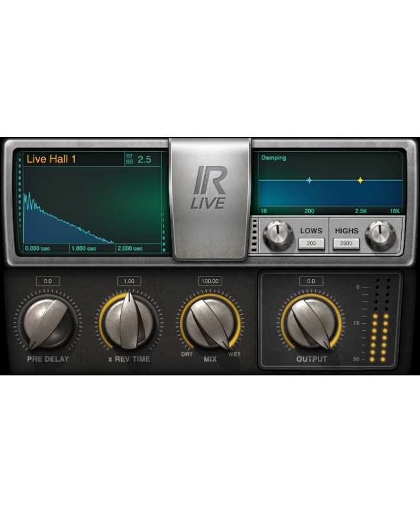Select the Lows frequency value 200
This screenshot has width=420, height=513.
311,244
